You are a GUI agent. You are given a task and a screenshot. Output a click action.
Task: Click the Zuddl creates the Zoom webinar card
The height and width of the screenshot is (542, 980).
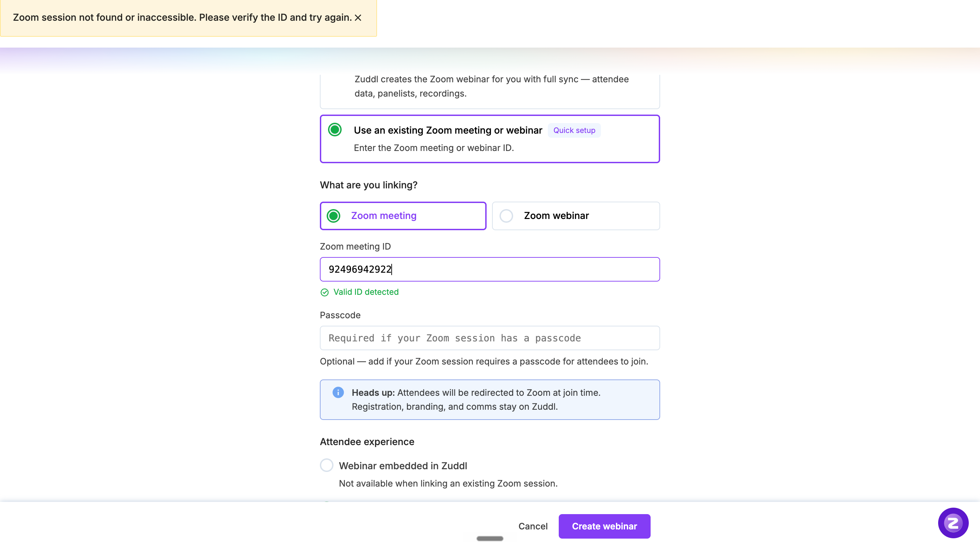(490, 90)
